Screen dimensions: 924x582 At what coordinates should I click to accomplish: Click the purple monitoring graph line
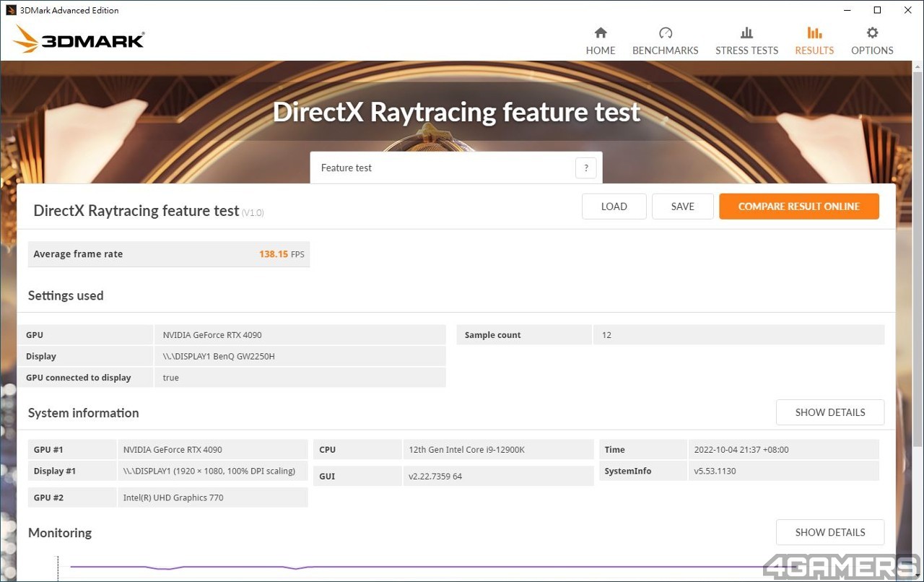coord(433,567)
